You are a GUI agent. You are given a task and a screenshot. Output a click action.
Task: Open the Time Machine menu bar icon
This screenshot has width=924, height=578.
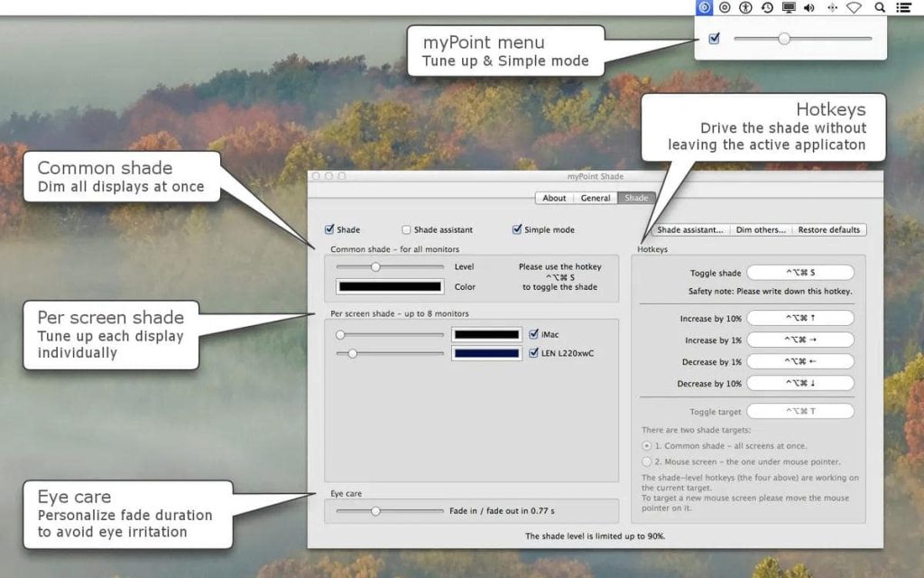click(767, 7)
